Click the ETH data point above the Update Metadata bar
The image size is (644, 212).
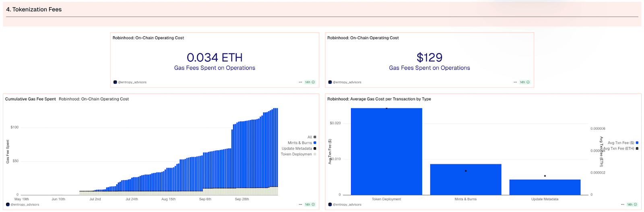[545, 176]
